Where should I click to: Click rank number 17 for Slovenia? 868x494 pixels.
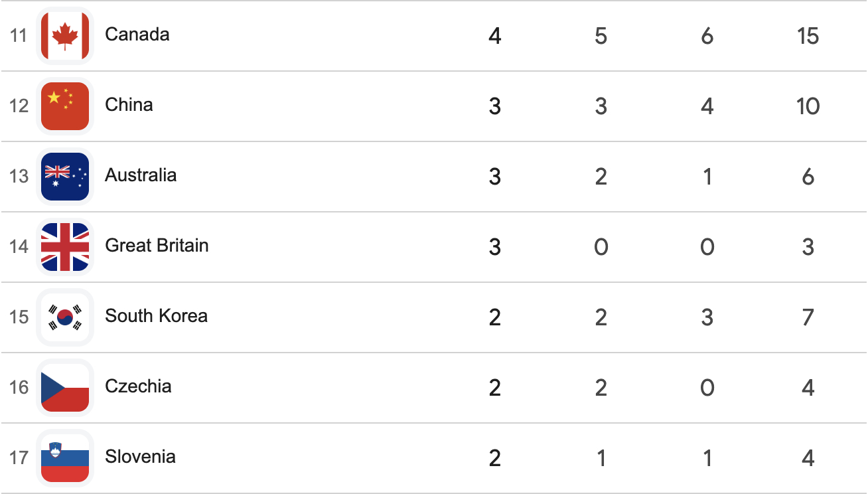click(19, 458)
